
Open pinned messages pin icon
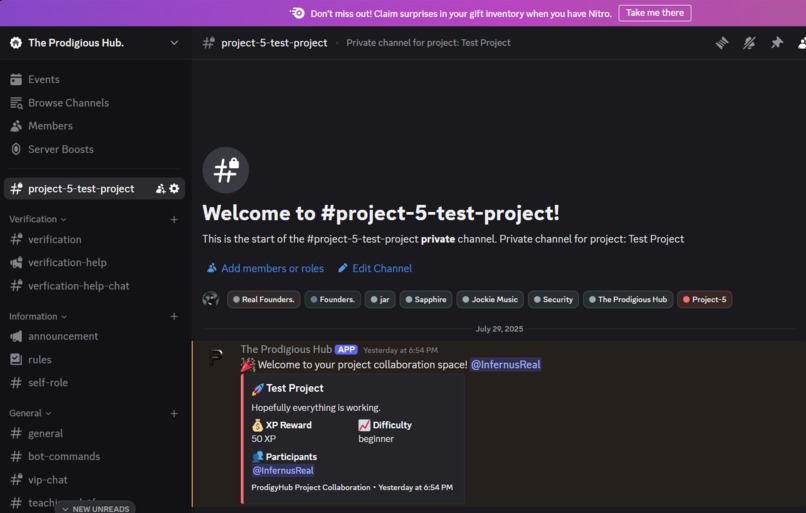pyautogui.click(x=776, y=43)
